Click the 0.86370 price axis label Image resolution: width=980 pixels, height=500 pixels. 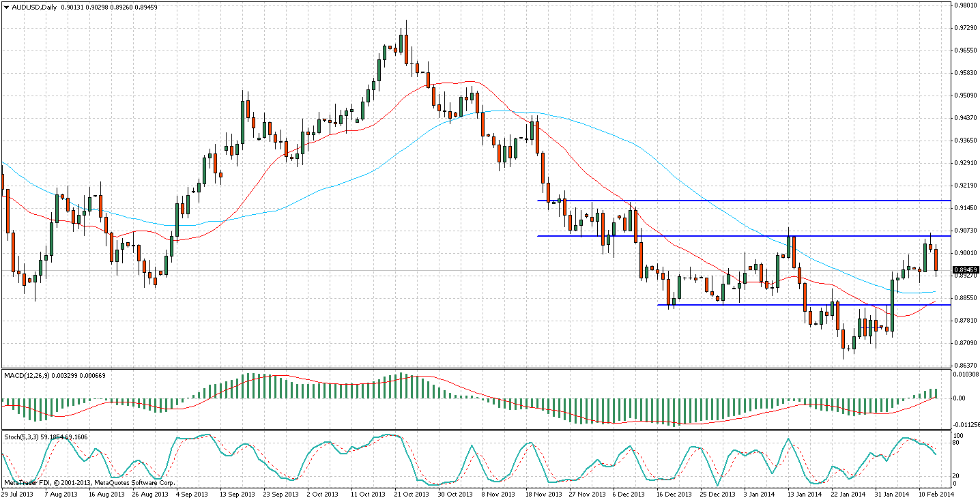point(964,366)
